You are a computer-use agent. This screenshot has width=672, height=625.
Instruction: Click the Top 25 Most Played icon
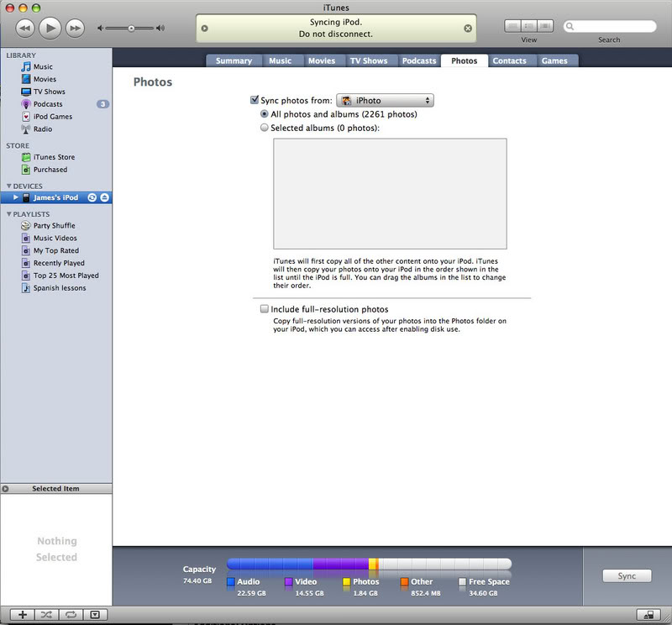point(26,276)
